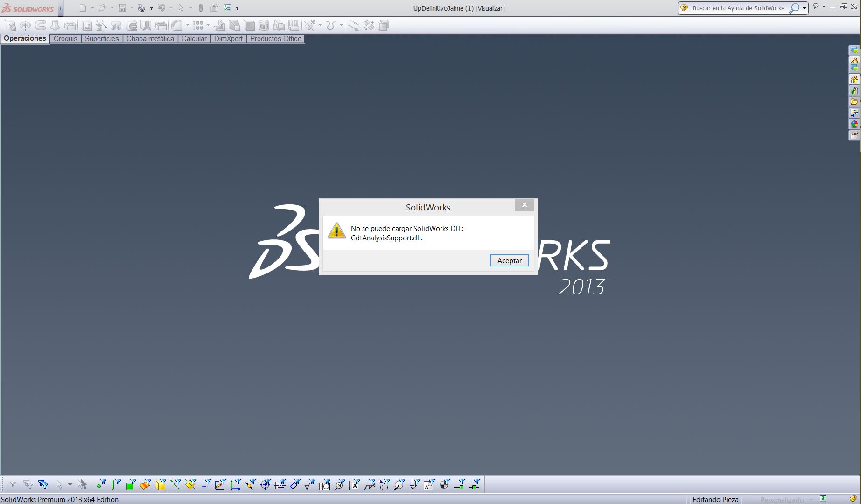This screenshot has height=504, width=861.
Task: Click the New document icon
Action: (83, 8)
